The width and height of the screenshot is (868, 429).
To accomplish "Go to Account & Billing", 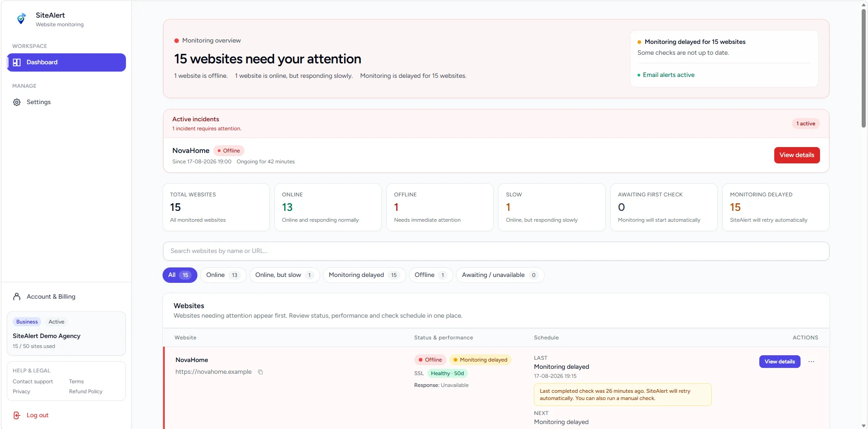I will pos(67,297).
